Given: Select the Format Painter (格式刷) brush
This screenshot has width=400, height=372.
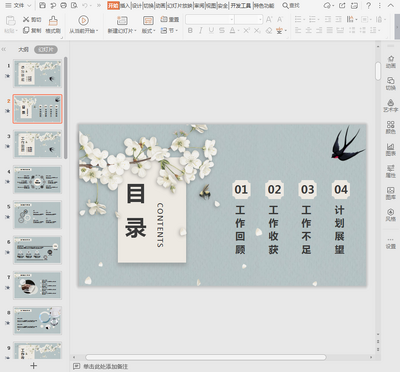Looking at the screenshot, I should [53, 21].
